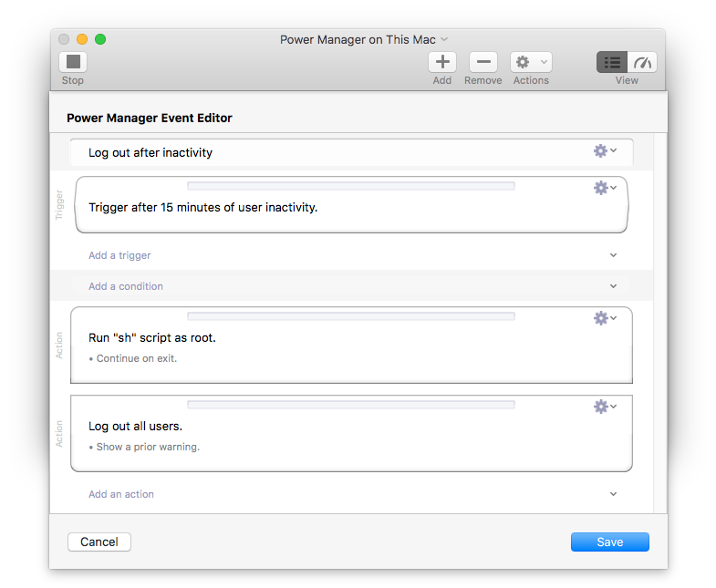Image resolution: width=716 pixels, height=588 pixels.
Task: Add a new event with plus button
Action: tap(442, 62)
